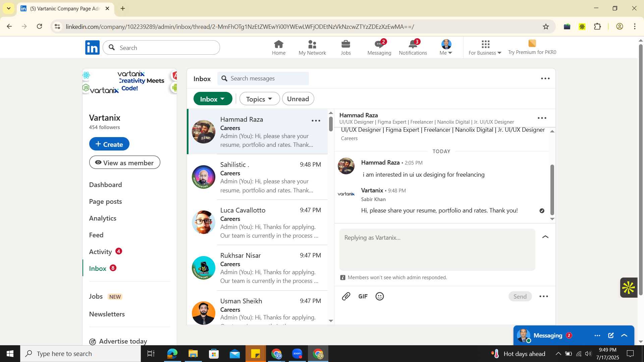Click Windows Start button
The width and height of the screenshot is (644, 362).
[10, 354]
